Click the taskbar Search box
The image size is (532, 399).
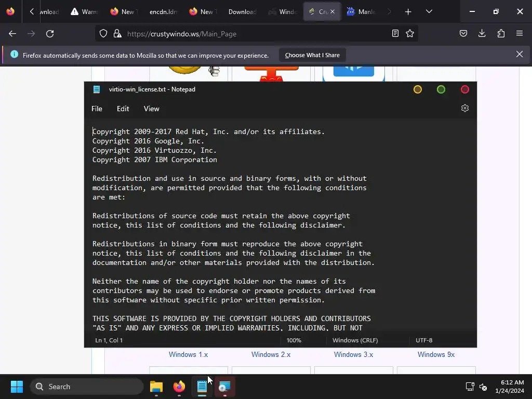click(x=87, y=387)
